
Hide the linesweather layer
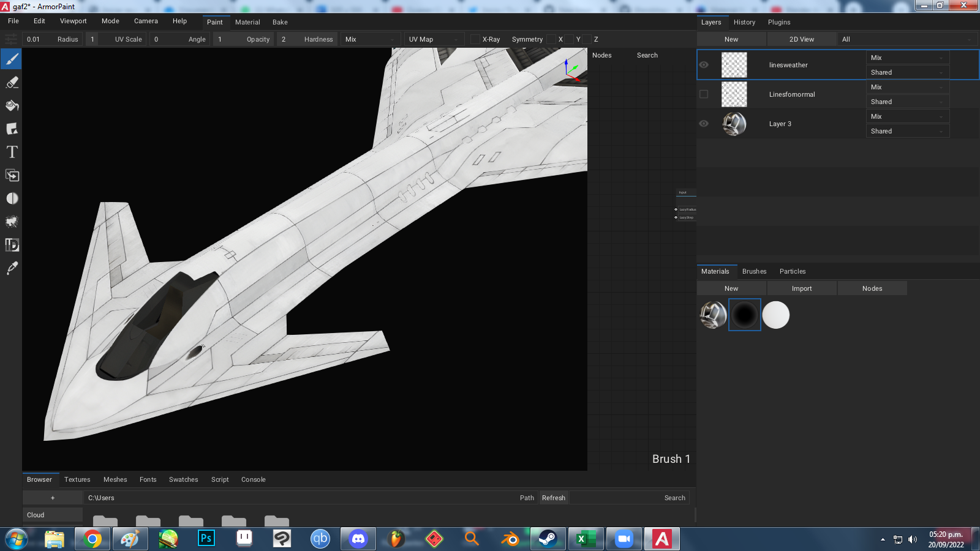(x=704, y=64)
